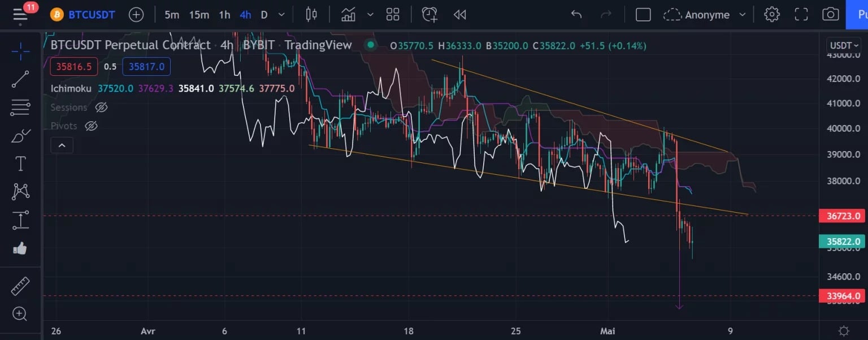Redo the chart action
This screenshot has width=868, height=340.
pos(606,15)
